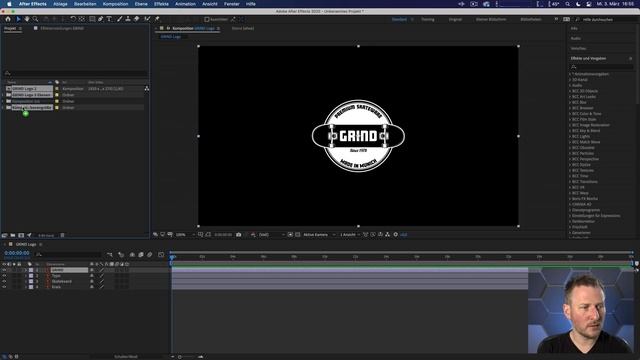This screenshot has width=640, height=360.
Task: Open composition flowchart icon beside GRIND Logo 2
Action: 147,89
